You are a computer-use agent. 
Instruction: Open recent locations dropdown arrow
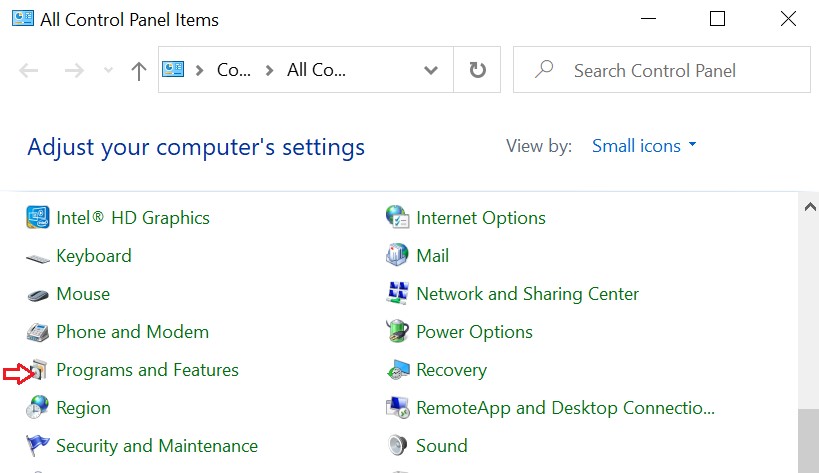click(x=108, y=70)
